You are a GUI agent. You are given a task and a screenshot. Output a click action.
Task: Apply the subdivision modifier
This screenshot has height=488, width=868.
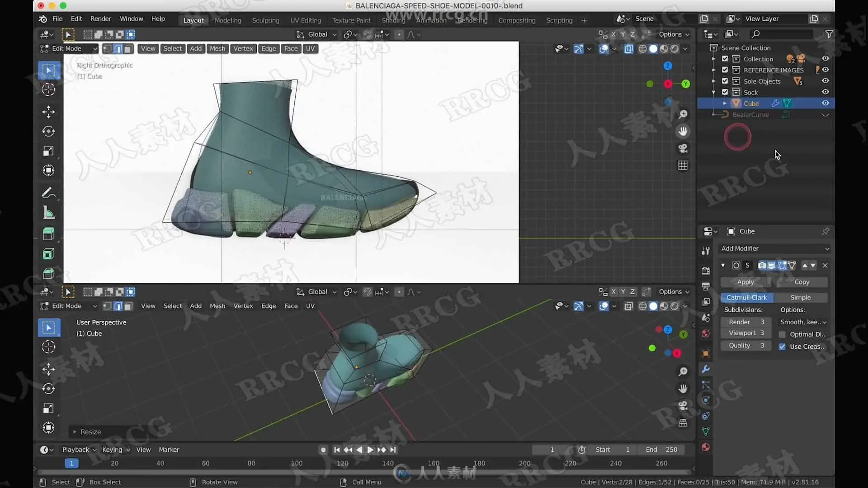pos(745,282)
